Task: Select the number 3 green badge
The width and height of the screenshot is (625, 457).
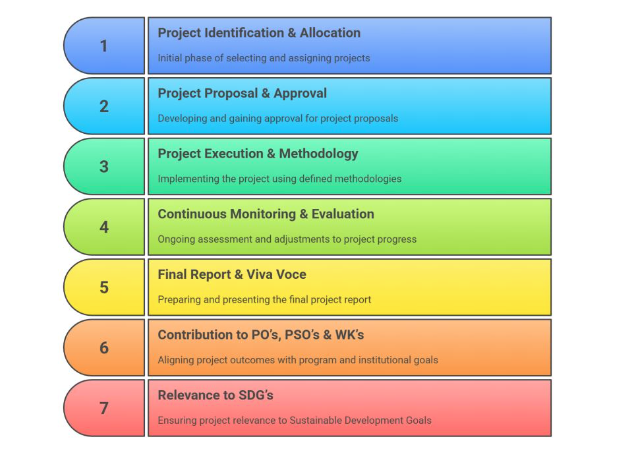Action: 104,166
